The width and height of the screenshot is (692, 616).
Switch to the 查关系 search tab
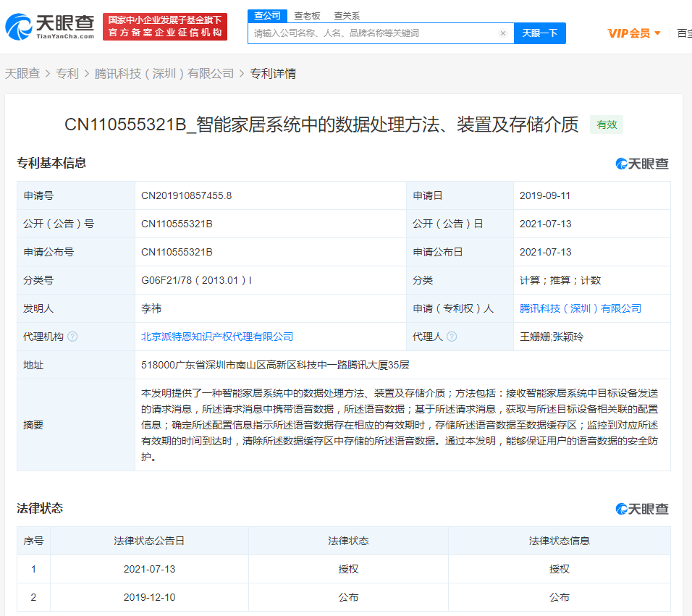coord(348,15)
